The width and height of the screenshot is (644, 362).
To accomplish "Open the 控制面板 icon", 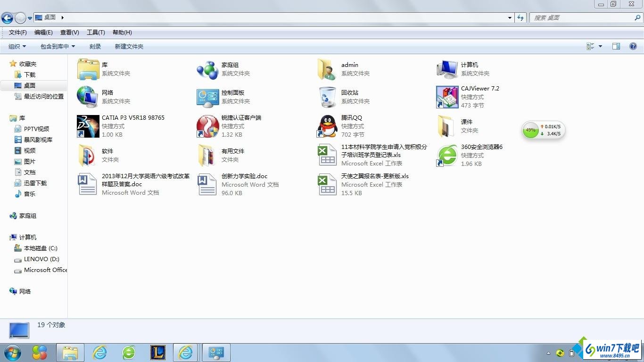I will point(208,97).
